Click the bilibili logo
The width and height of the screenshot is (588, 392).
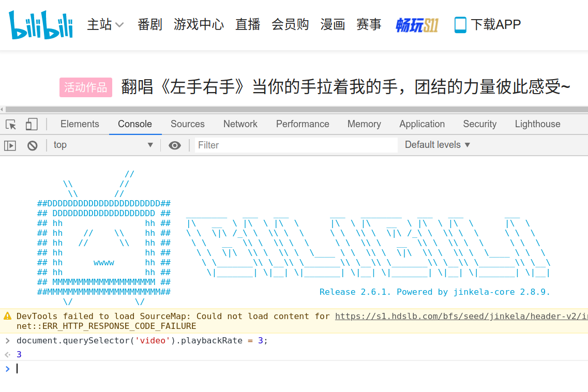[x=40, y=24]
